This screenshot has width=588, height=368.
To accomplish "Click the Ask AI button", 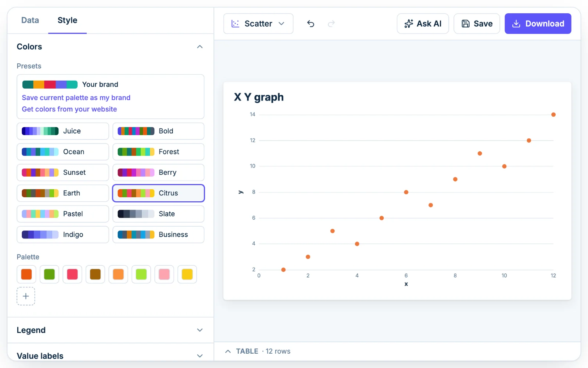I will pyautogui.click(x=423, y=24).
